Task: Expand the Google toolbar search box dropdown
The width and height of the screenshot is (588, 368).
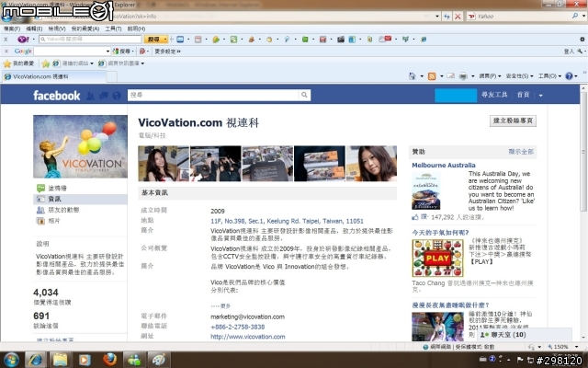Action: click(x=107, y=52)
